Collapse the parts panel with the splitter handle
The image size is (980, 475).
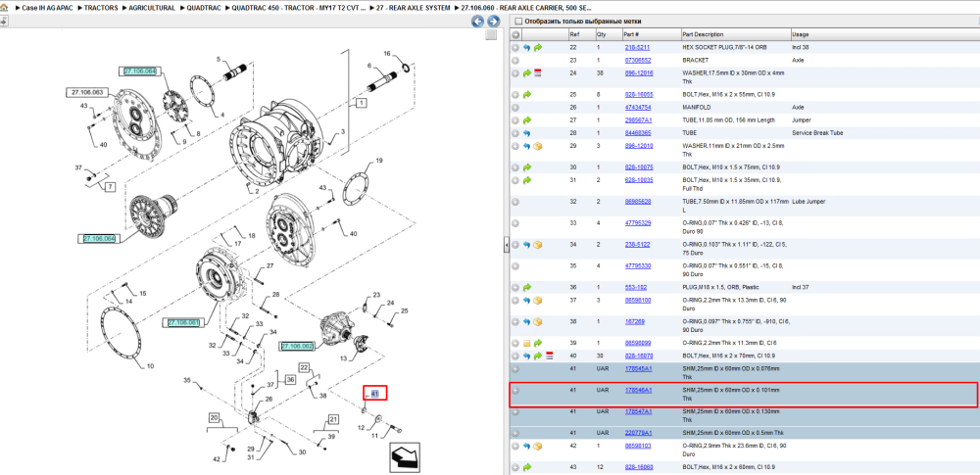coord(507,247)
